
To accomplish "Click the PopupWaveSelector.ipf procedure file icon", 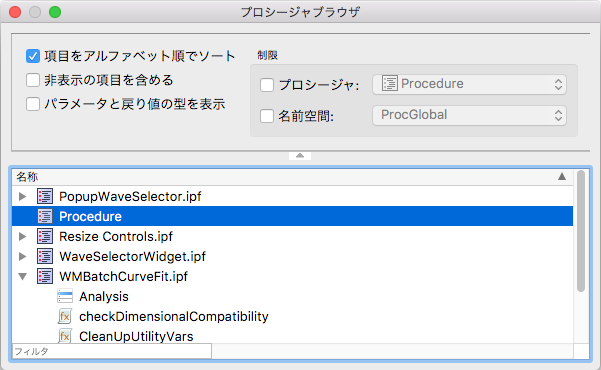I will [x=45, y=196].
